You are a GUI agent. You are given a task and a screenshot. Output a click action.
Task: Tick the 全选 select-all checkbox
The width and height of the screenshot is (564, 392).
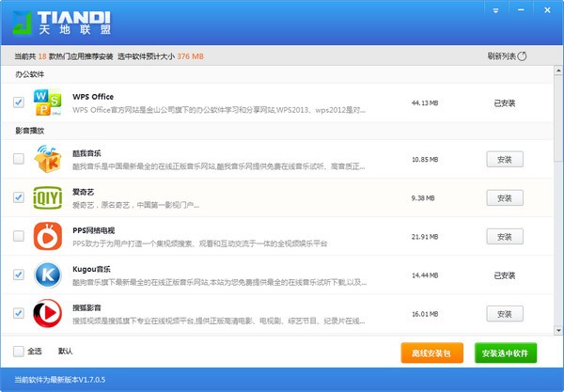click(x=19, y=351)
